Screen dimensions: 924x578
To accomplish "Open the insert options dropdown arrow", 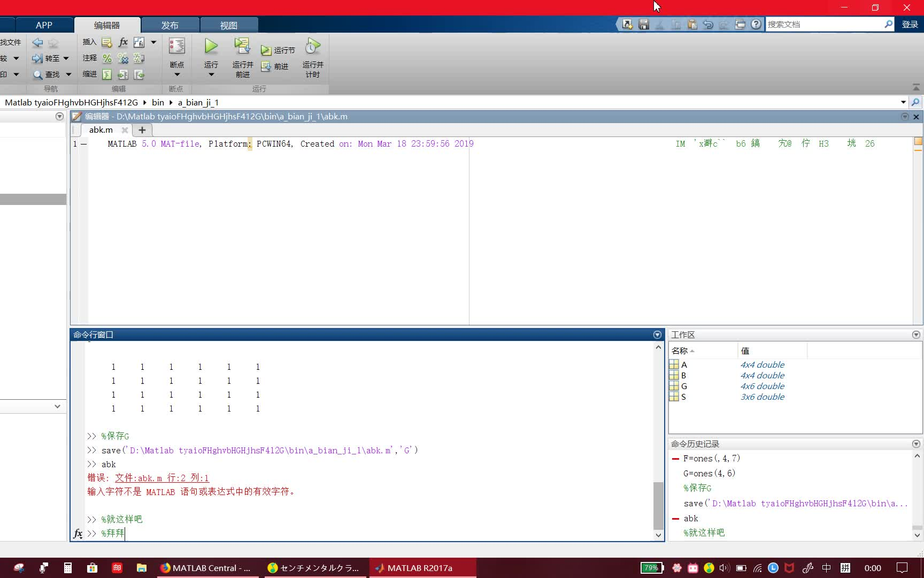I will pyautogui.click(x=153, y=42).
